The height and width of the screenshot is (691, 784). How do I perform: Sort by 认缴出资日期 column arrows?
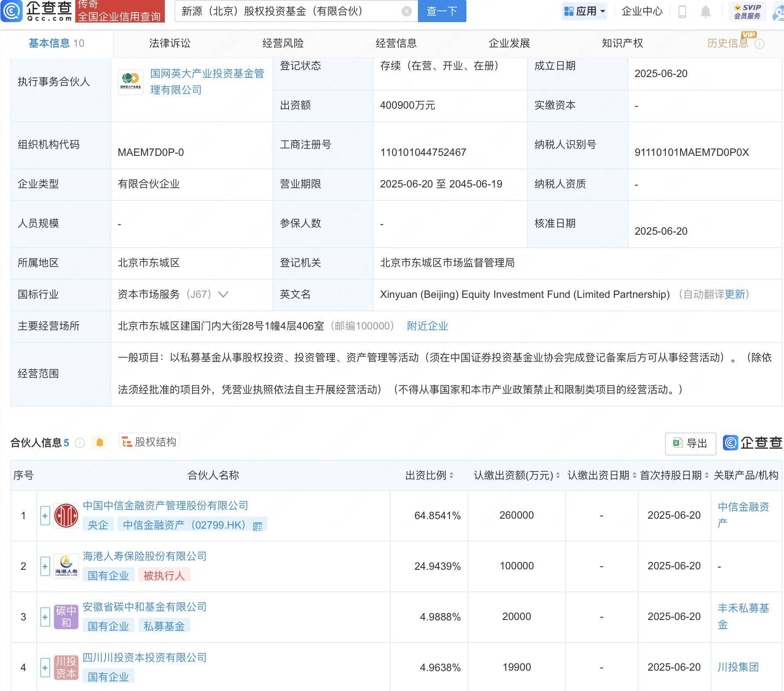coord(634,475)
